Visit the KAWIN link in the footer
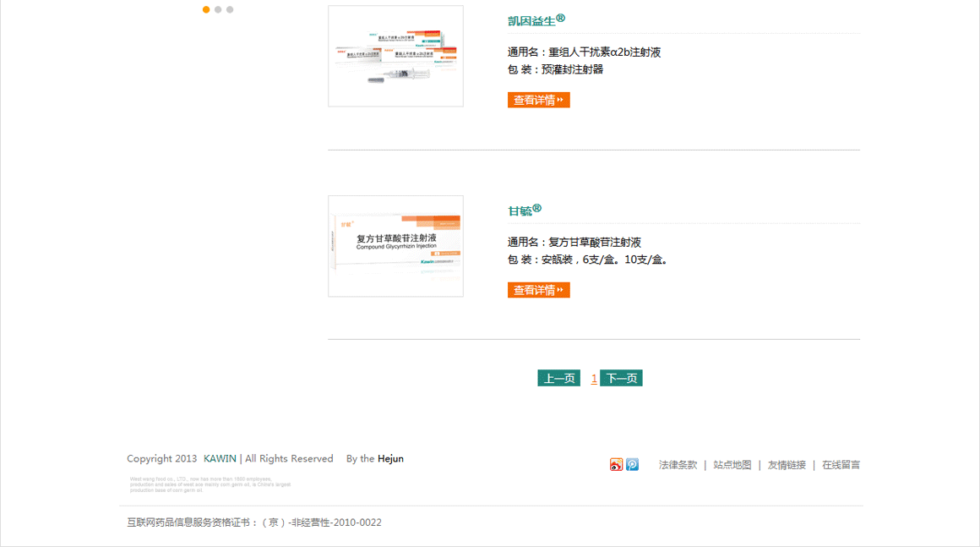 pos(220,458)
